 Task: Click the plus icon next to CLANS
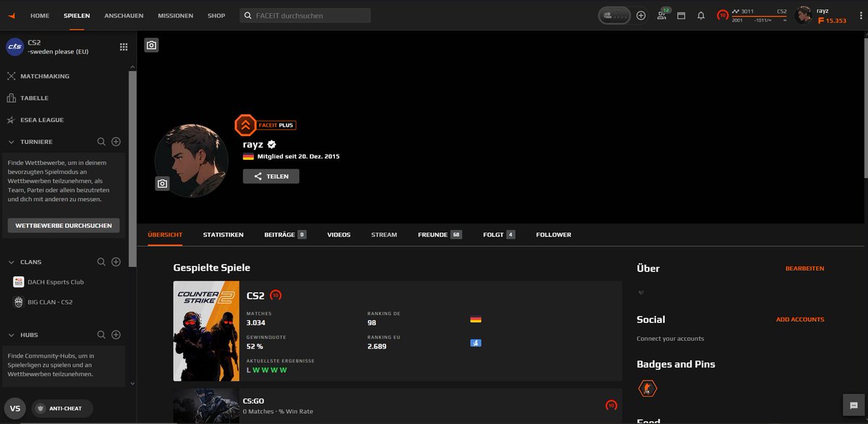click(x=116, y=262)
